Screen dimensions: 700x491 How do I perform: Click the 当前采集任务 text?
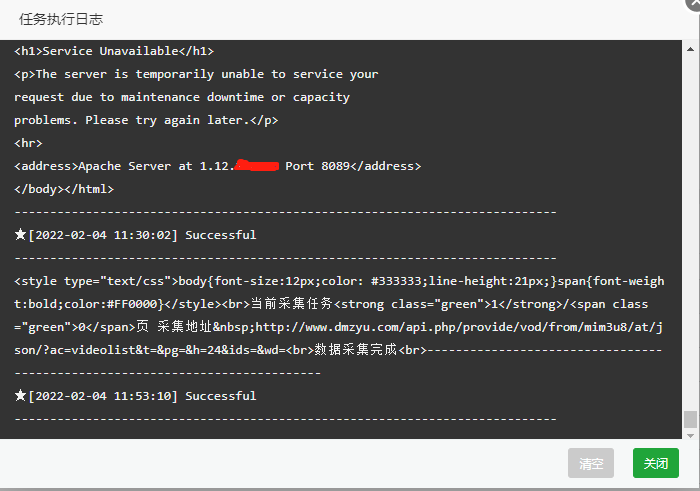(x=292, y=304)
